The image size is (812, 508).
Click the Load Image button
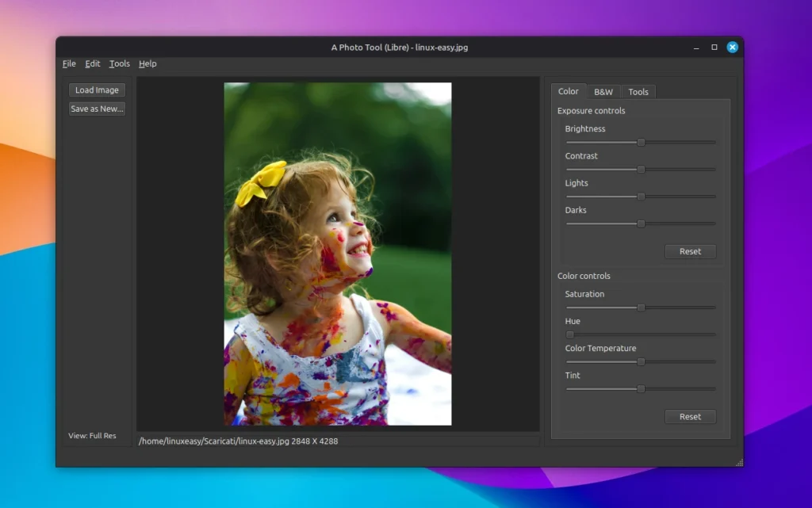96,90
